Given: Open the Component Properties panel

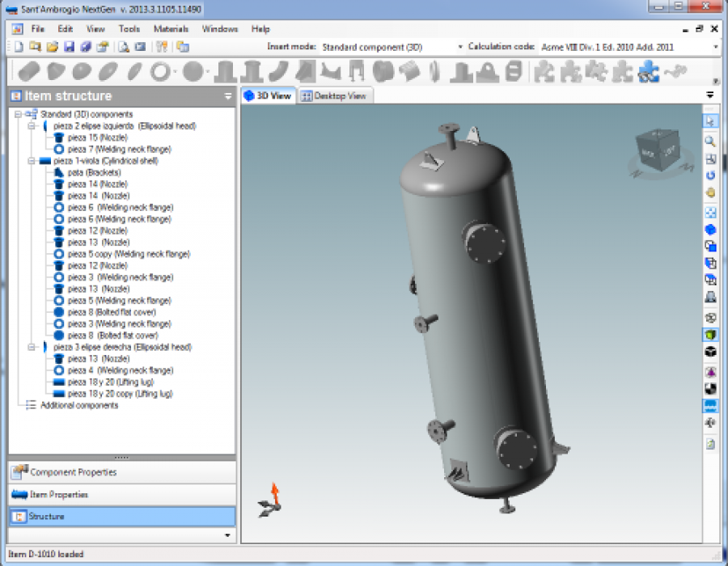Looking at the screenshot, I should click(x=122, y=472).
